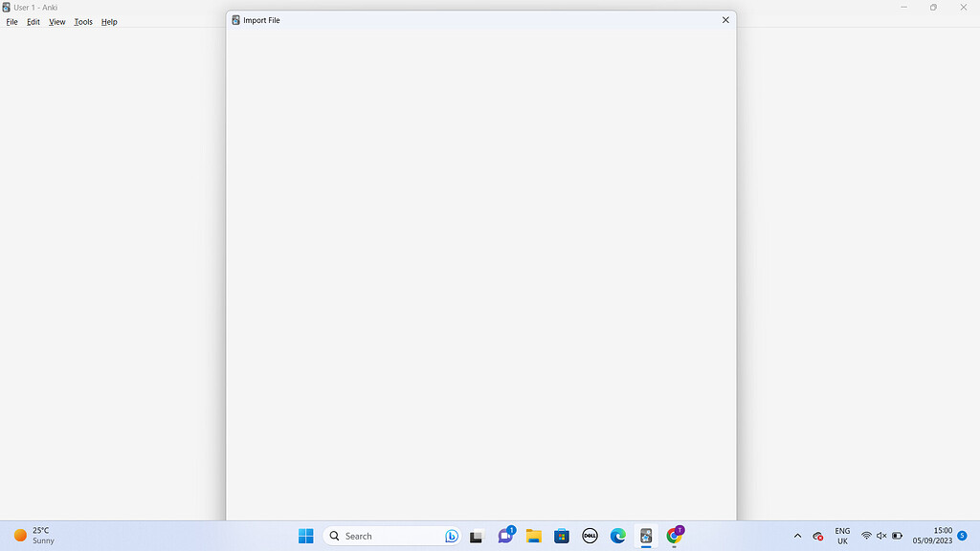Click the Bing Copilot icon in search
This screenshot has height=551, width=980.
[x=450, y=536]
